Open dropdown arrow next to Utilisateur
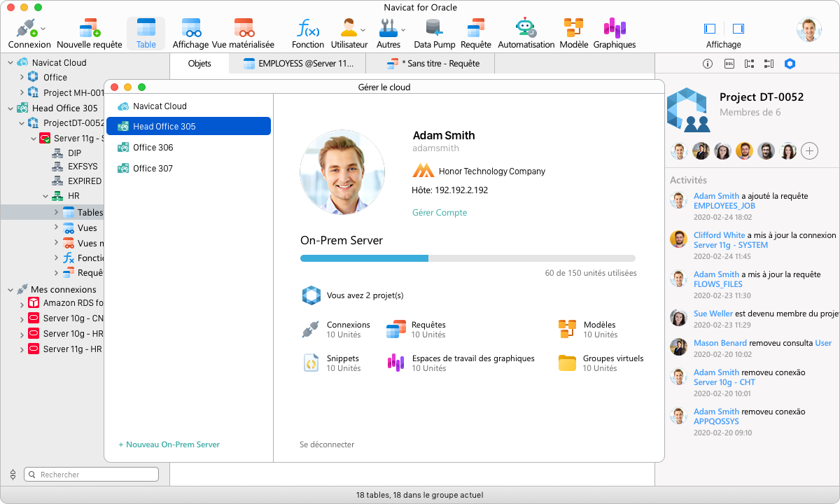This screenshot has height=504, width=840. click(363, 29)
